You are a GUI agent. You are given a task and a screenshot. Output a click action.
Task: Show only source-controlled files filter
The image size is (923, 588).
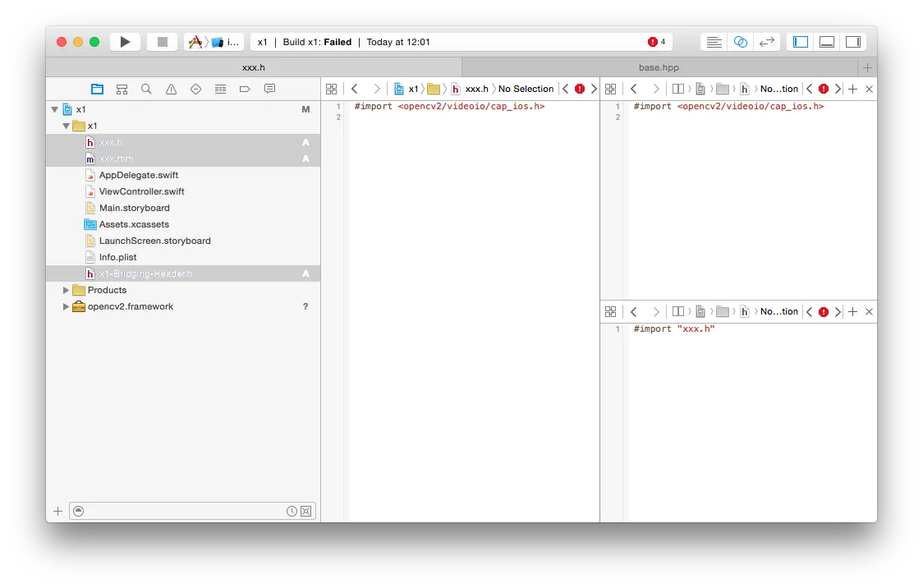(306, 511)
